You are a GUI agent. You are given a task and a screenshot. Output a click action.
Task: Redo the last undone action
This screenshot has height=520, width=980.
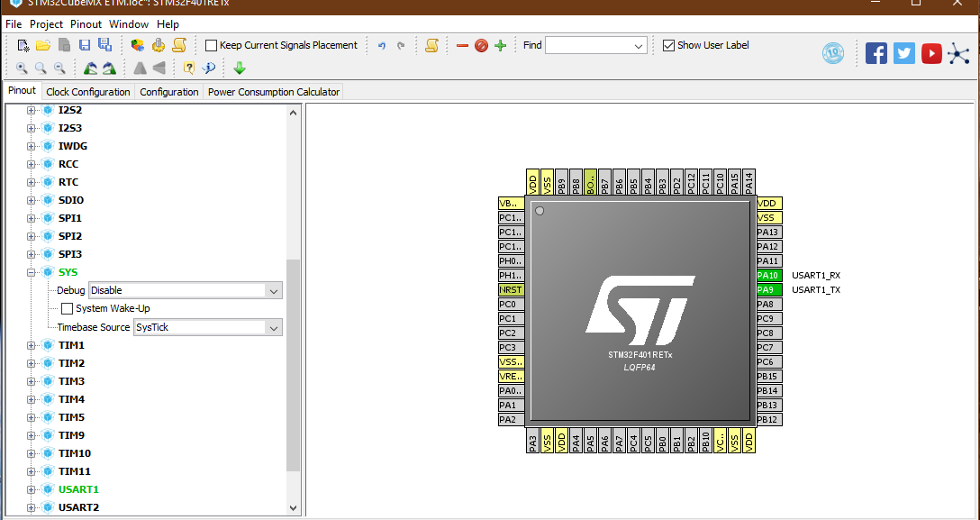pos(401,46)
